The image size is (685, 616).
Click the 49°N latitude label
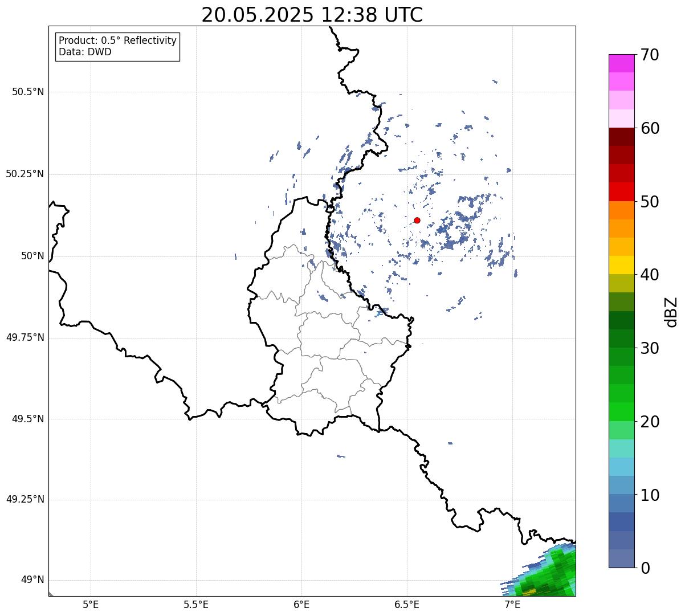(33, 580)
